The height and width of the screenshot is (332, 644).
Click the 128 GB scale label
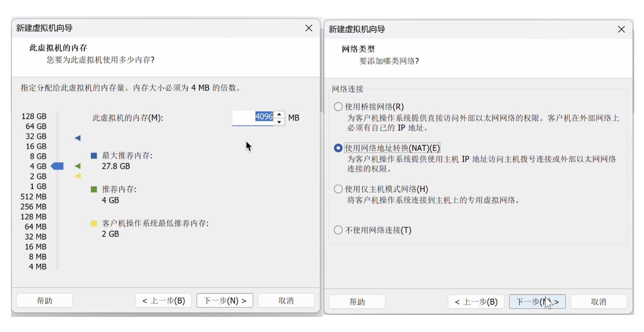(x=34, y=116)
